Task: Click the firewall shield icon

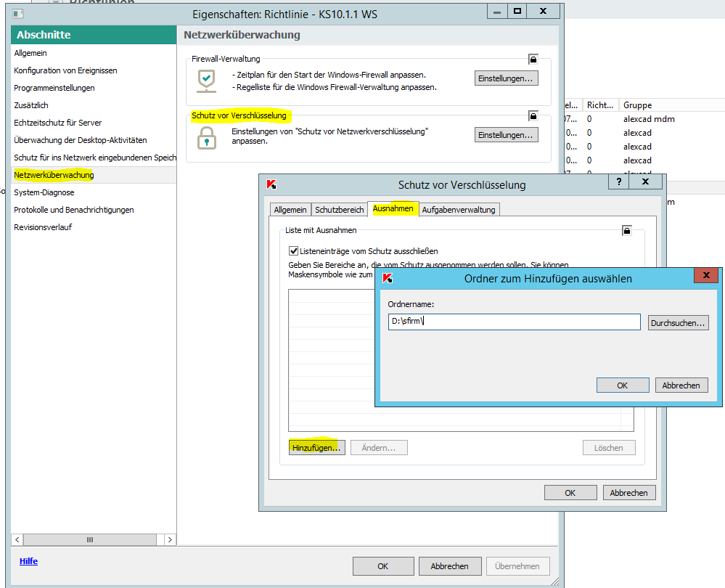Action: pos(206,81)
